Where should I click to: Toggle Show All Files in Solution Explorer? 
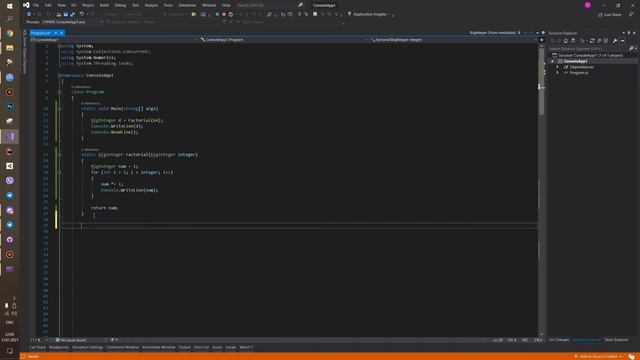[606, 41]
